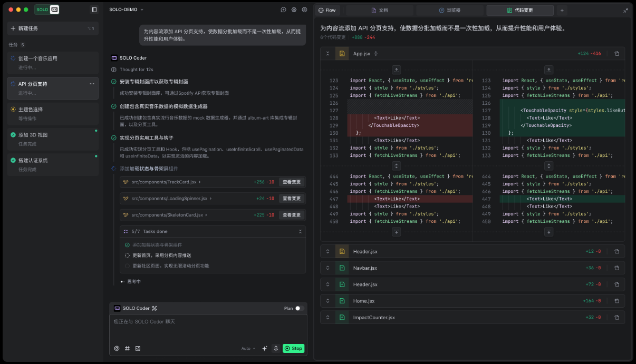Click the # context icon in chat input
The image size is (636, 364).
click(127, 348)
